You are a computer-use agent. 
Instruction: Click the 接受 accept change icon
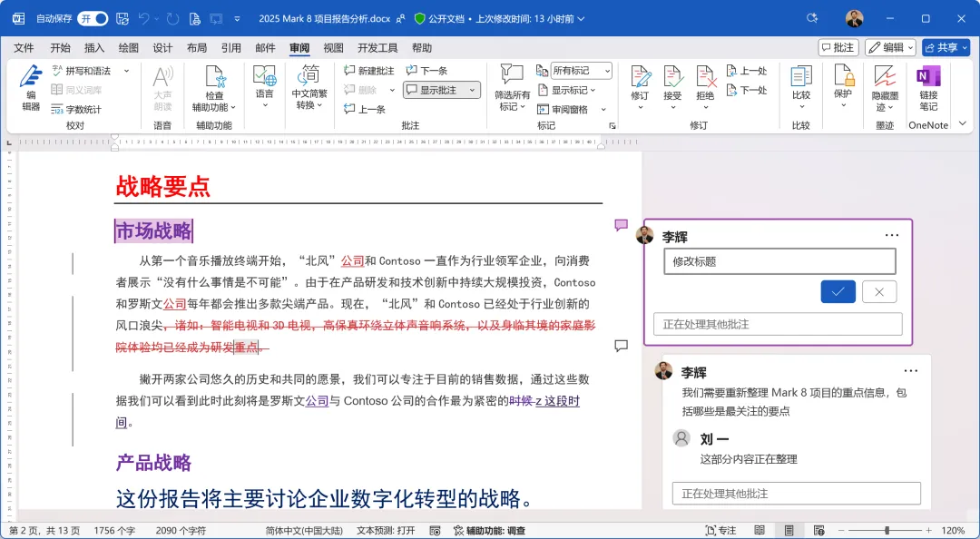[x=672, y=77]
